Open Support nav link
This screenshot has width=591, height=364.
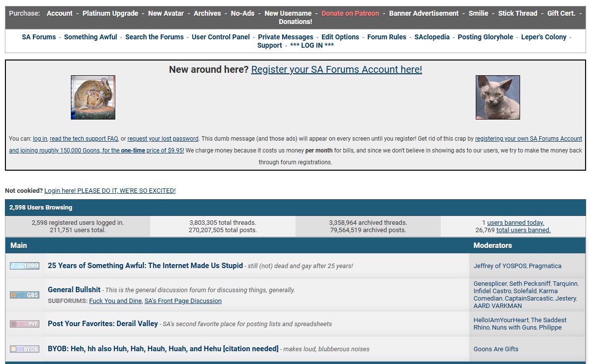point(269,45)
